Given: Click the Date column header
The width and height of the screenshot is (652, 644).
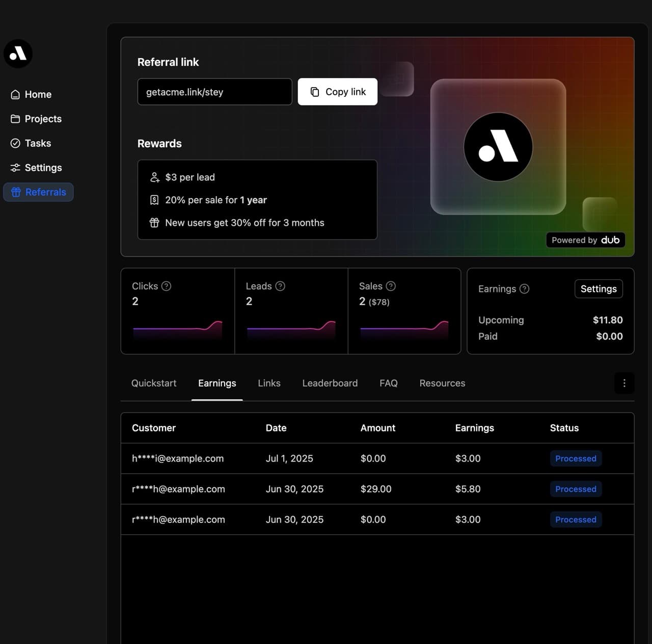Looking at the screenshot, I should click(276, 428).
